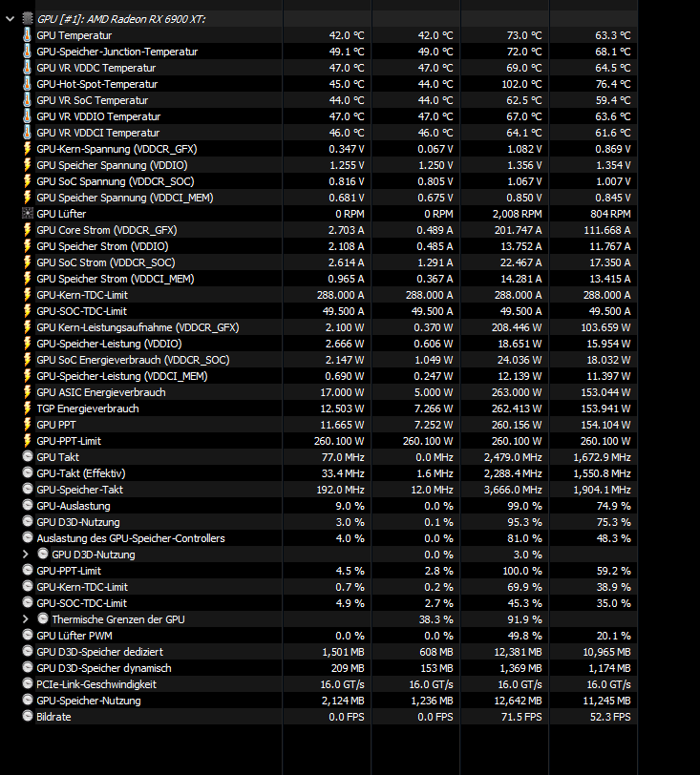The image size is (700, 775).
Task: Click thermometer icon for GPU-Hot-Spot-Temperatur
Action: (x=27, y=84)
